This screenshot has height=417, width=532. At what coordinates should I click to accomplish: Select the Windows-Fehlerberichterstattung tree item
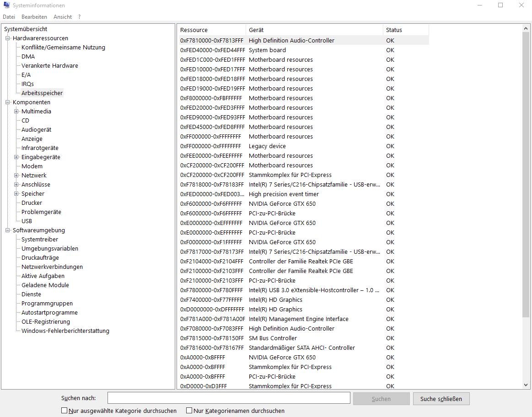click(x=65, y=331)
